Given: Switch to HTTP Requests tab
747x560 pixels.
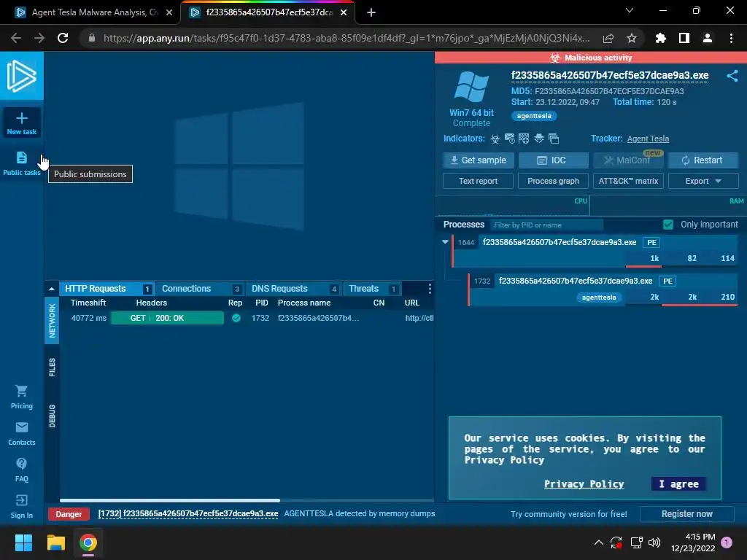Looking at the screenshot, I should 107,289.
